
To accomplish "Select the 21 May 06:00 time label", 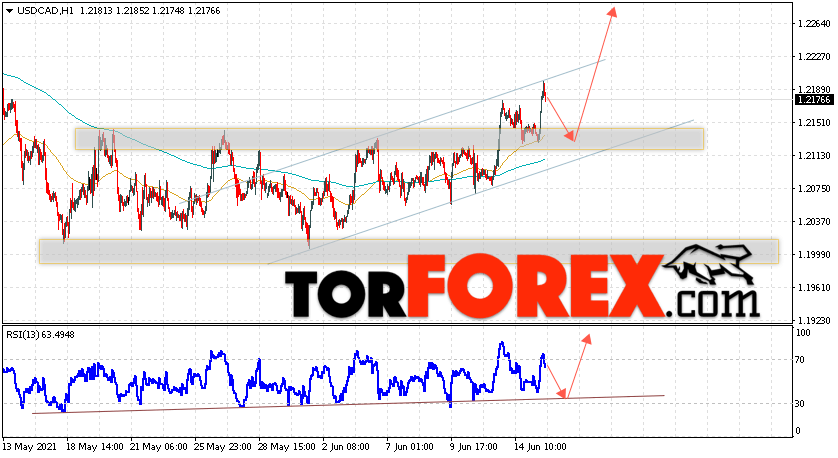I will click(159, 447).
